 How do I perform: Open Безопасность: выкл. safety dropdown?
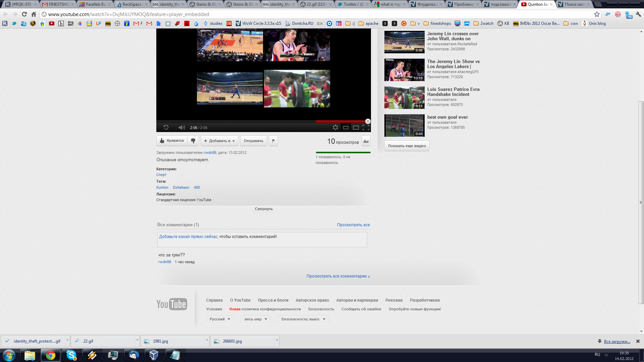(x=303, y=319)
